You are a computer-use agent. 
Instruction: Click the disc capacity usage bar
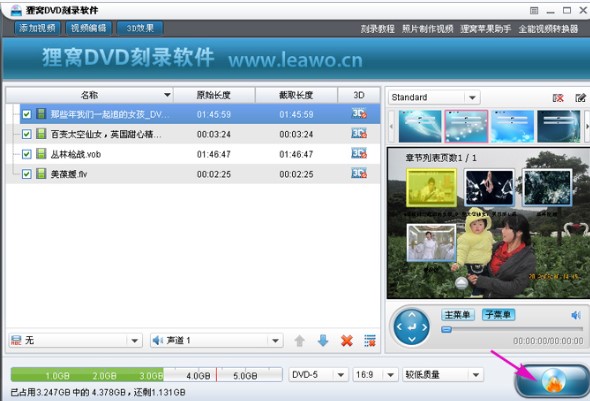click(147, 375)
